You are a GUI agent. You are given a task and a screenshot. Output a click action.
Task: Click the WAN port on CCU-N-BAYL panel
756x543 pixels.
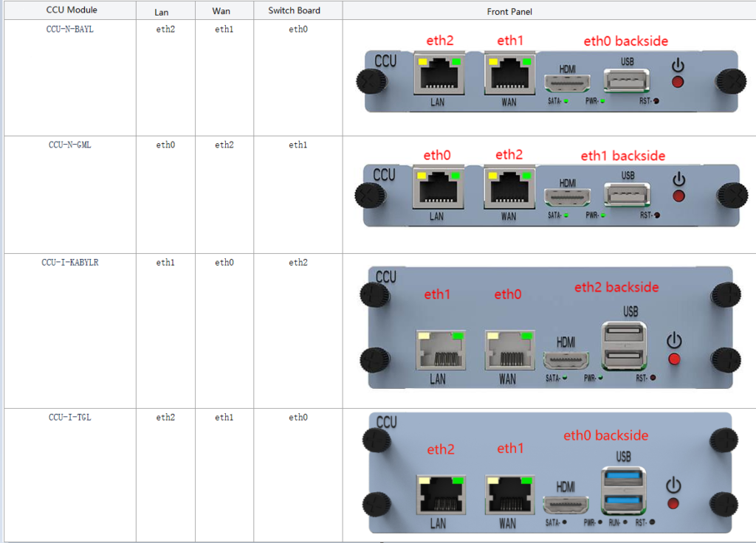(509, 75)
